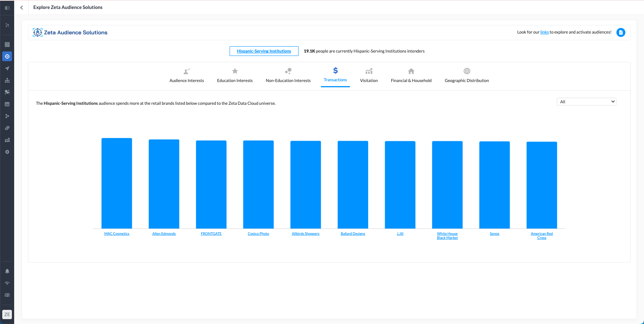Open the sidebar settings gear
The image size is (644, 324).
pos(7,152)
